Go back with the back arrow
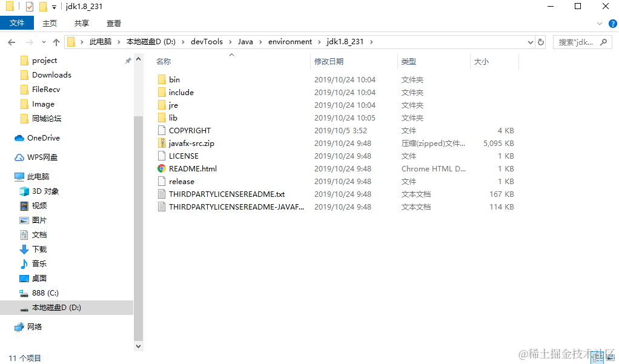This screenshot has height=364, width=619. click(x=12, y=42)
